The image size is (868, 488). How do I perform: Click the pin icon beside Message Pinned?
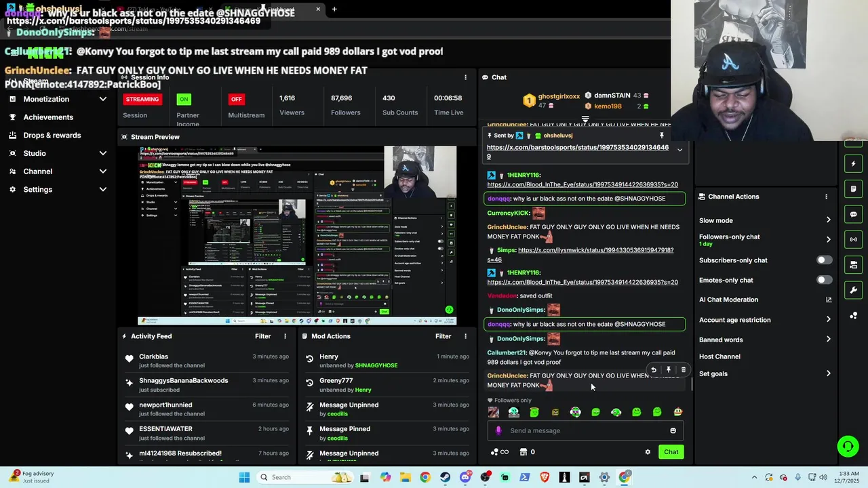[310, 430]
